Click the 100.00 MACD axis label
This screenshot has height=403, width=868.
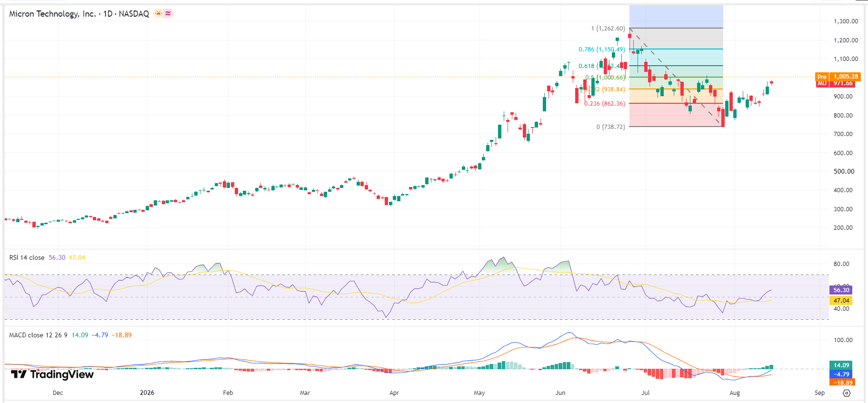tap(843, 340)
